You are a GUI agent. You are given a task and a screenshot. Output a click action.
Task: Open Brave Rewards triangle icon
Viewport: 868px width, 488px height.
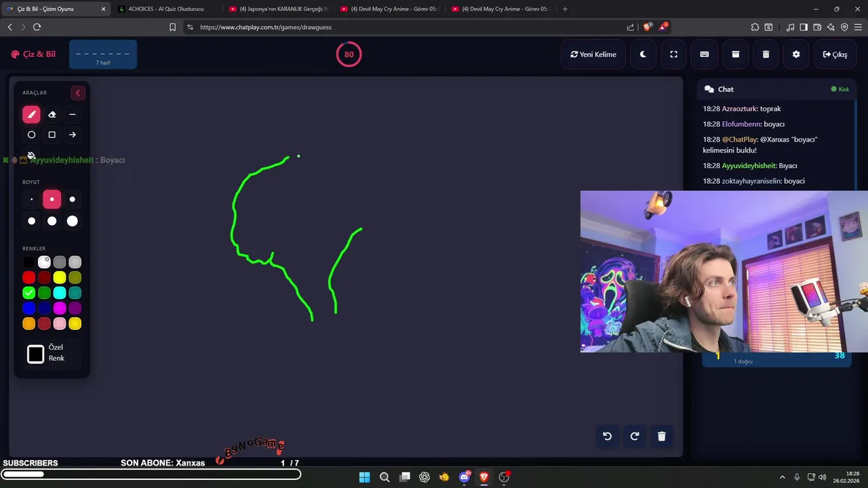tap(663, 27)
